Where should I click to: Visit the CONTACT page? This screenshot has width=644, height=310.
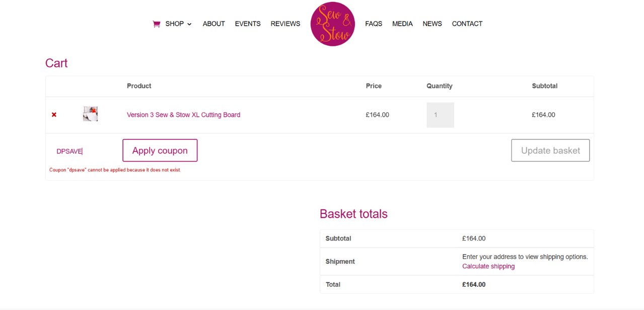pos(467,24)
